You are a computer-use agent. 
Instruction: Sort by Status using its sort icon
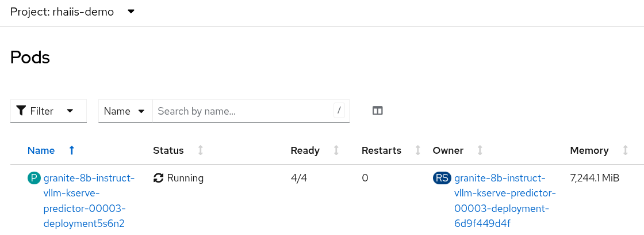[x=201, y=150]
